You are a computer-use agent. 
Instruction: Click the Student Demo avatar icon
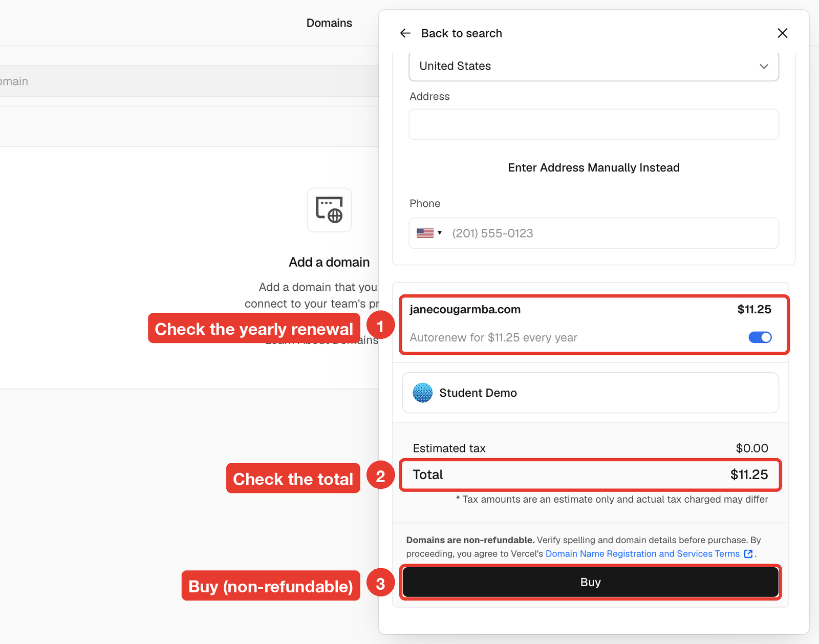tap(423, 393)
